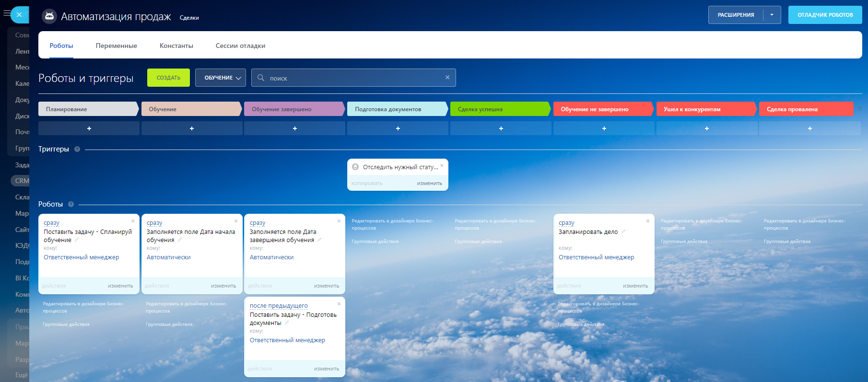This screenshot has height=382, width=868.
Task: Go to the Константы tab
Action: pos(176,46)
